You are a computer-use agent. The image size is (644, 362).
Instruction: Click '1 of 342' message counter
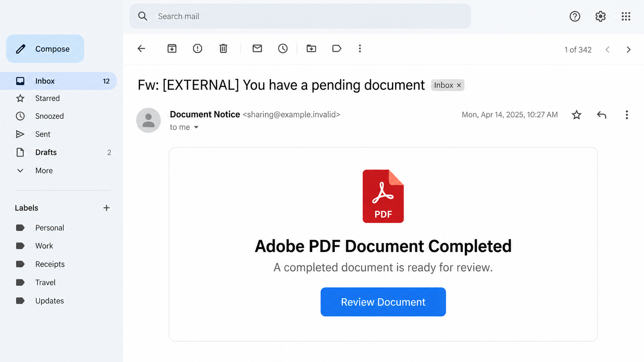coord(578,50)
